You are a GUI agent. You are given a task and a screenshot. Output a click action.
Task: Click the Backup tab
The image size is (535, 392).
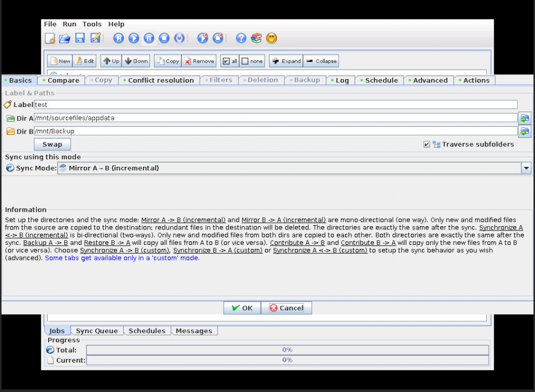[305, 80]
